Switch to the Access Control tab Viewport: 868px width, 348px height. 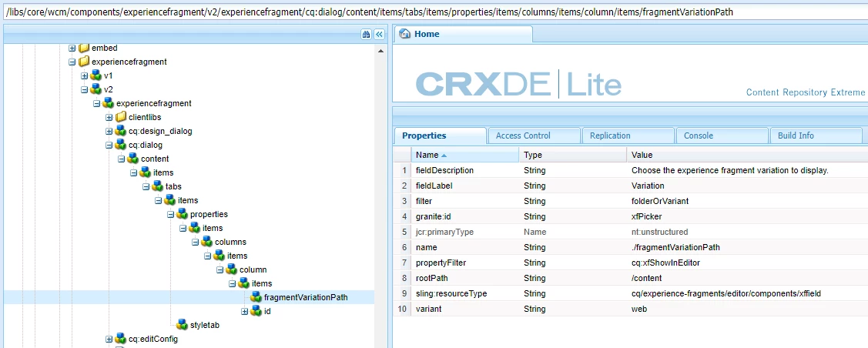534,136
